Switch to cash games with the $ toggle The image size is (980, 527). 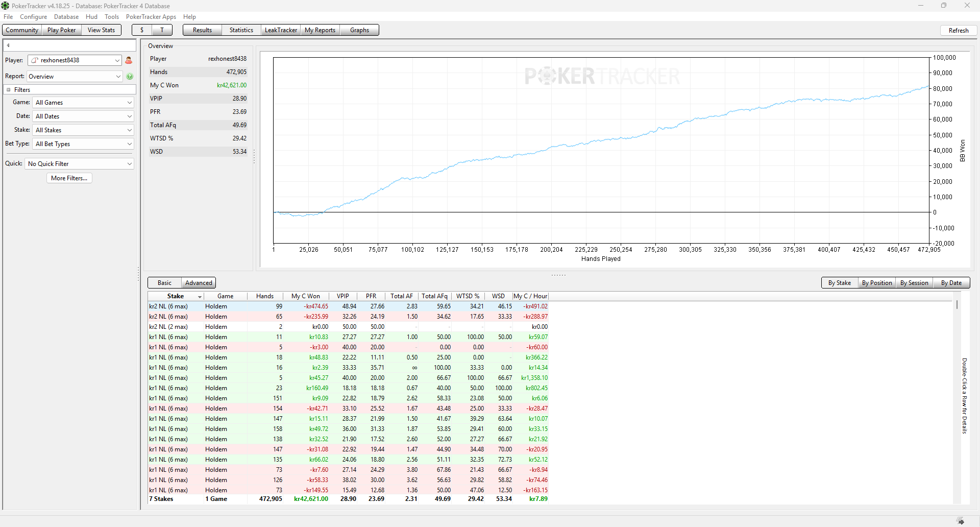point(142,30)
